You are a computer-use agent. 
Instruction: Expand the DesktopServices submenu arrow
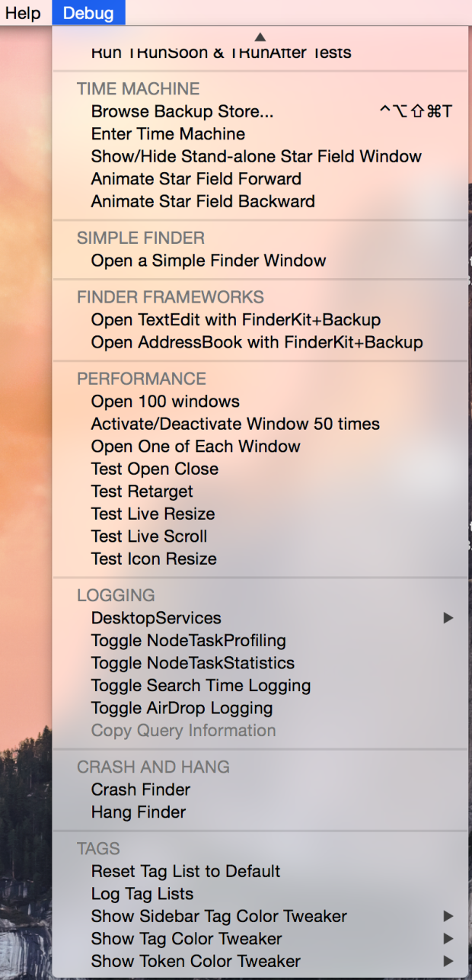448,618
